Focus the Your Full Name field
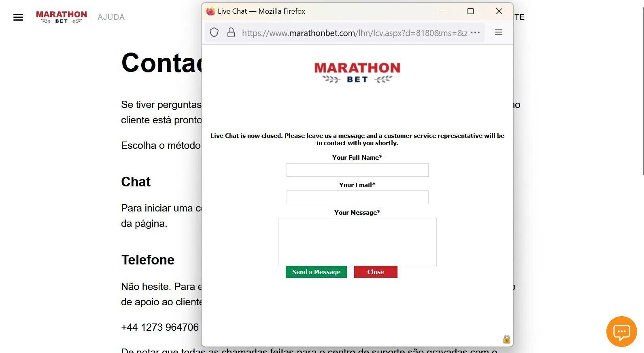The image size is (644, 353). pos(357,170)
